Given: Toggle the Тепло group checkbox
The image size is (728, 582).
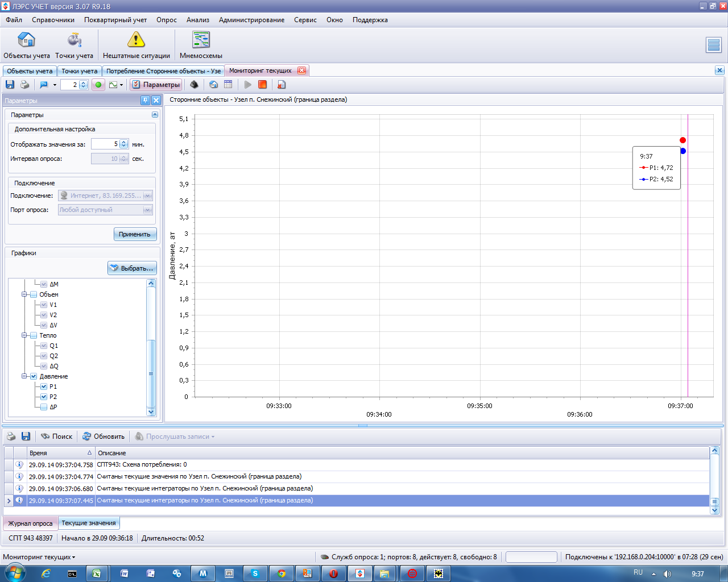Looking at the screenshot, I should click(34, 335).
